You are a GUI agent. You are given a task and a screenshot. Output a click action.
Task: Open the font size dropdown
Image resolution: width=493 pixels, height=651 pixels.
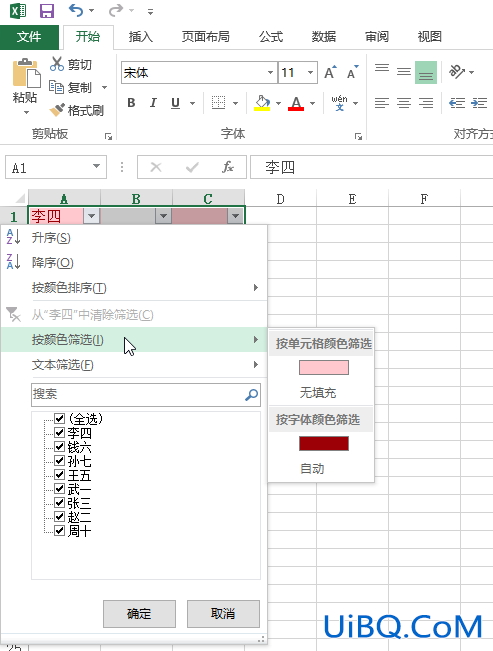(x=310, y=72)
